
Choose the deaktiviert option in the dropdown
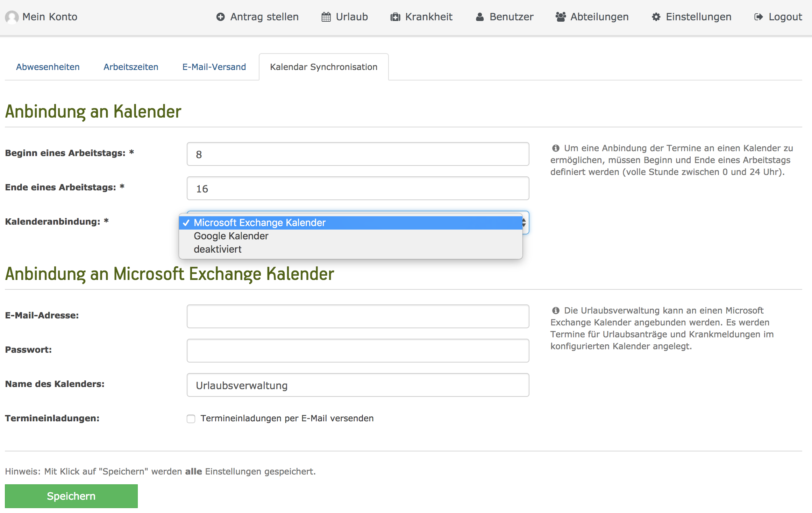[218, 250]
